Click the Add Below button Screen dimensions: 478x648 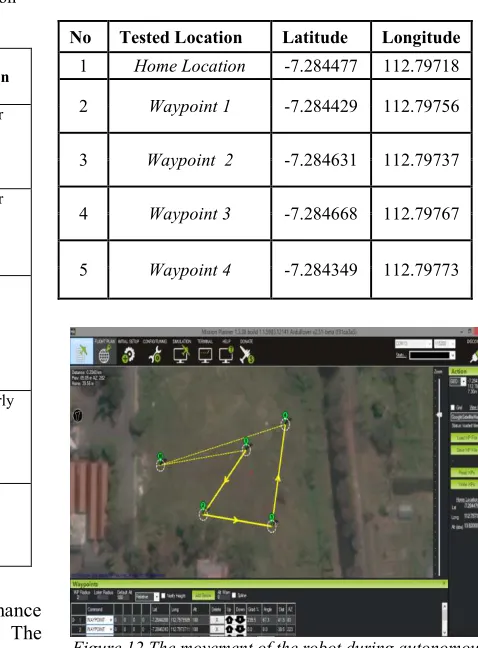click(203, 596)
